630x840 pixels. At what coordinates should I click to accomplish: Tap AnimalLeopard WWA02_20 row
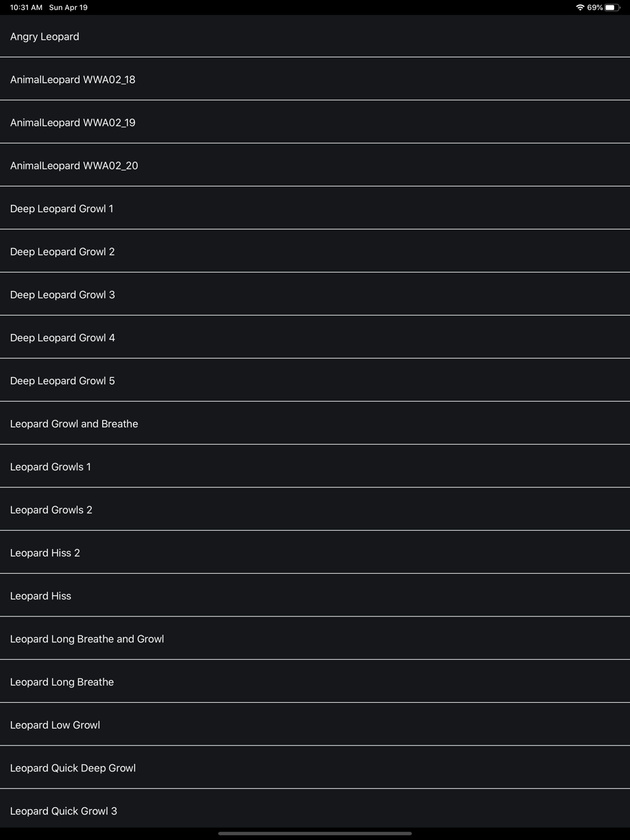coord(315,165)
